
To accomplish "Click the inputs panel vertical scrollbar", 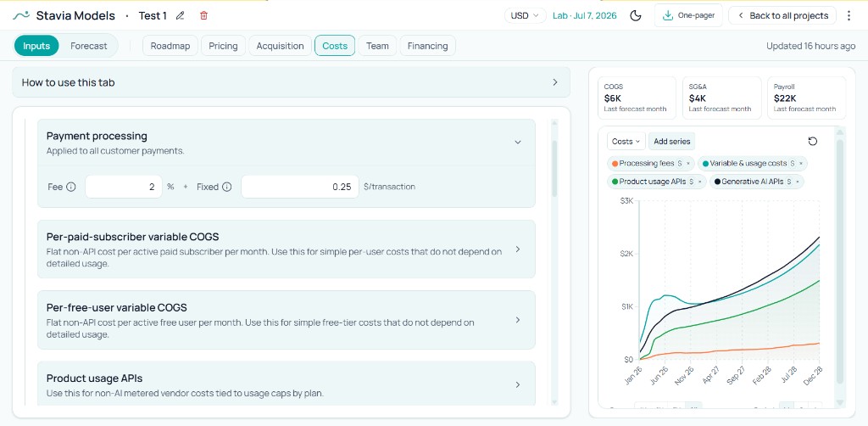I will pyautogui.click(x=554, y=168).
